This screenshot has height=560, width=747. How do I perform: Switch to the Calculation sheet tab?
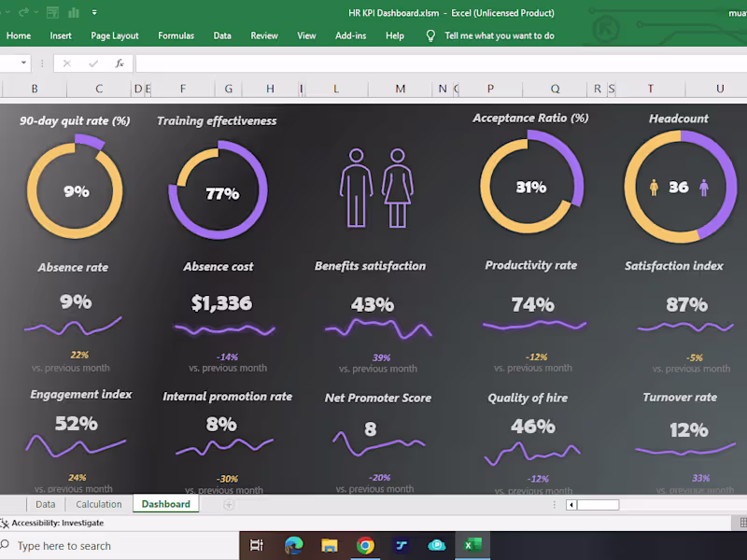coord(99,504)
